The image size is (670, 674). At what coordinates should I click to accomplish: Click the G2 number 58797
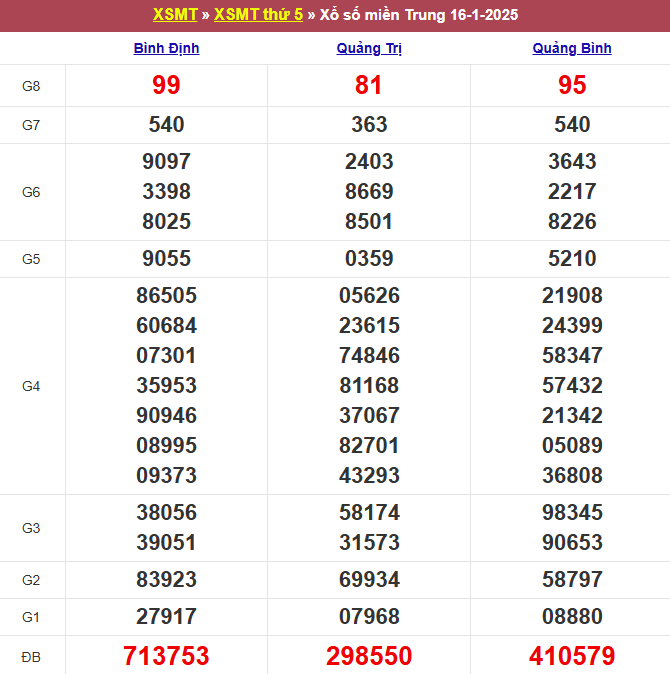click(x=572, y=580)
